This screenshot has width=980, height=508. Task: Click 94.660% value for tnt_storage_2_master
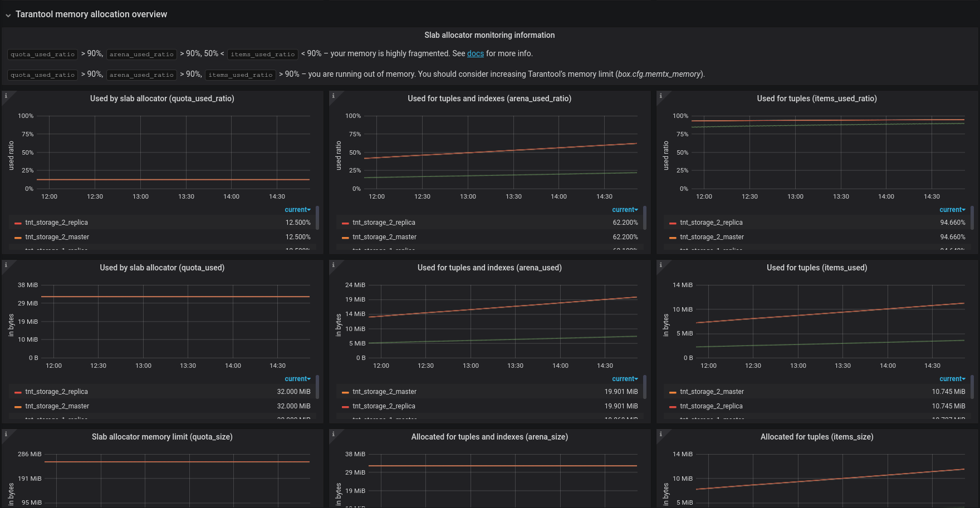coord(953,237)
